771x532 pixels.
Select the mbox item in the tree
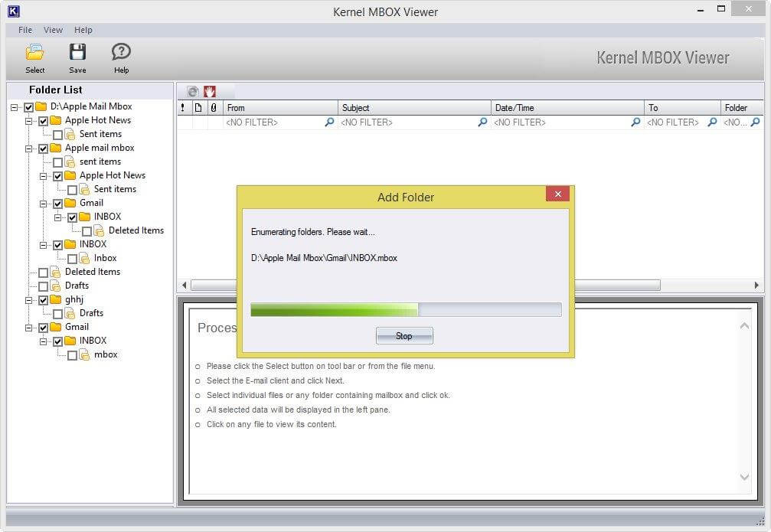106,354
